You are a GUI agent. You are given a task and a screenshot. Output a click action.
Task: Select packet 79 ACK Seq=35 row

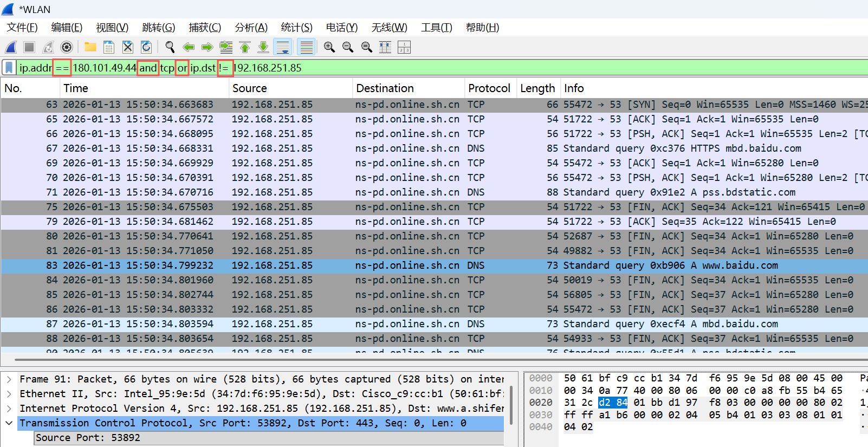[434, 222]
